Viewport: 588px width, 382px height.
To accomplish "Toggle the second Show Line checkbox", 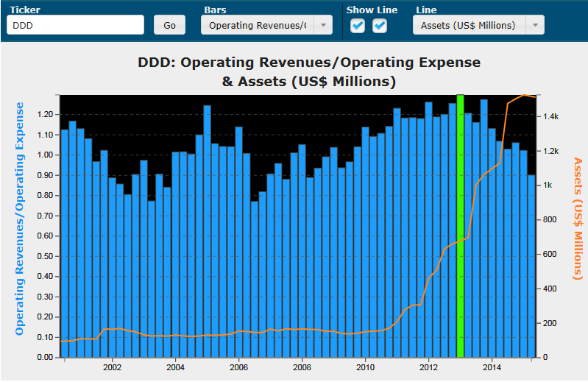I will coord(380,26).
